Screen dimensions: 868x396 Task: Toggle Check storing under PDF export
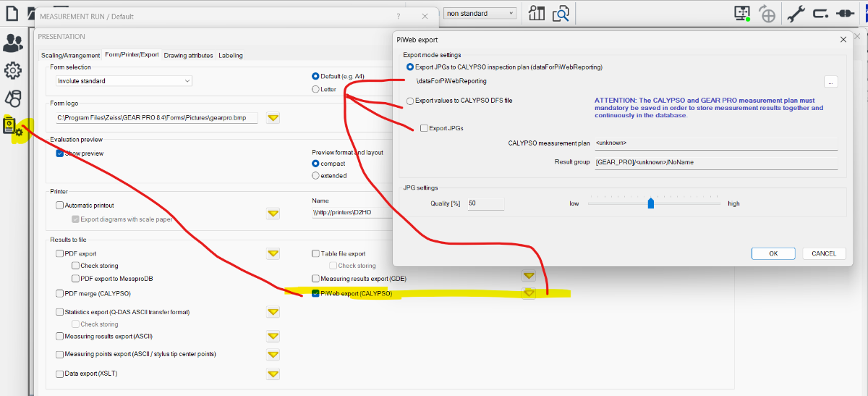(x=76, y=266)
